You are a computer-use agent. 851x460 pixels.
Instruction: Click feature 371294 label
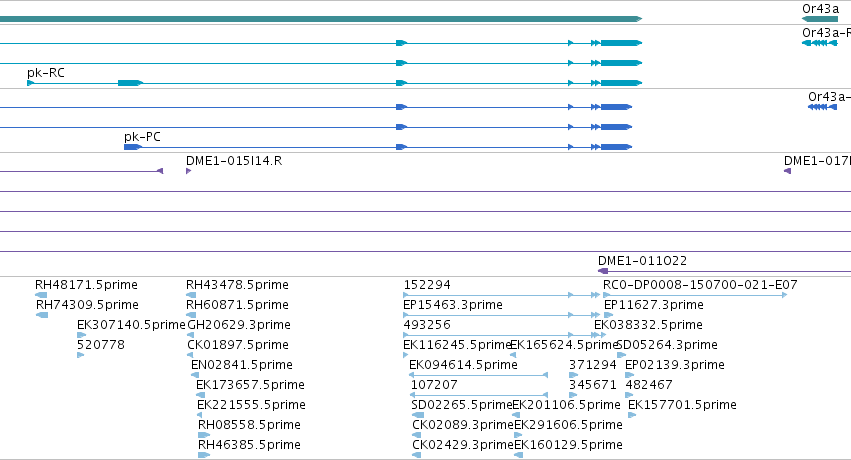[593, 365]
